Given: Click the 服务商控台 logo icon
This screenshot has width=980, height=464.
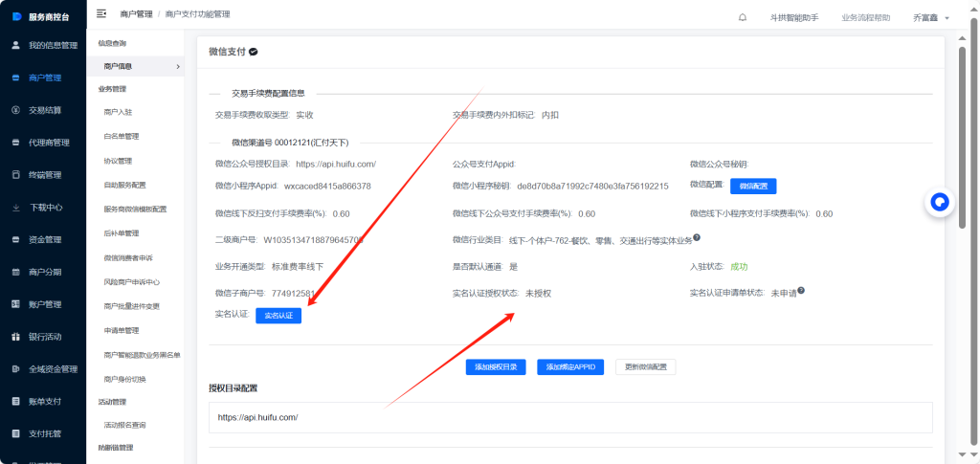Looking at the screenshot, I should coord(17,15).
